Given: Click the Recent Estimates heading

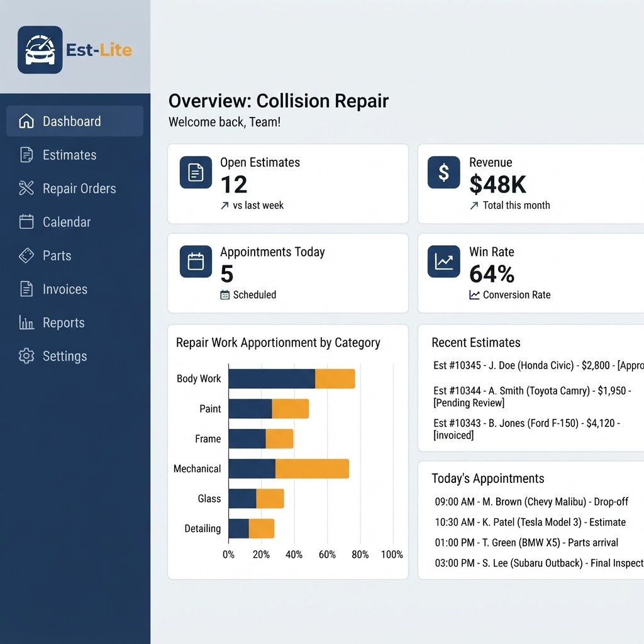Looking at the screenshot, I should [x=475, y=343].
